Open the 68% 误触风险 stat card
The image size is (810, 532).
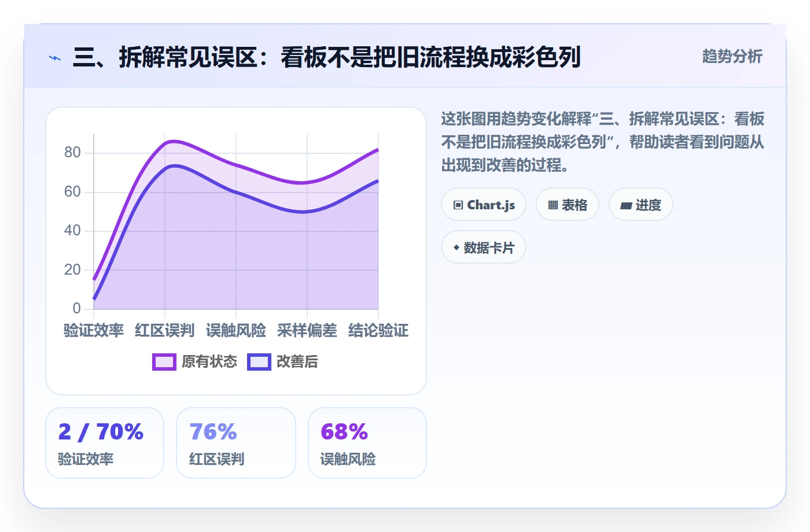tap(367, 443)
